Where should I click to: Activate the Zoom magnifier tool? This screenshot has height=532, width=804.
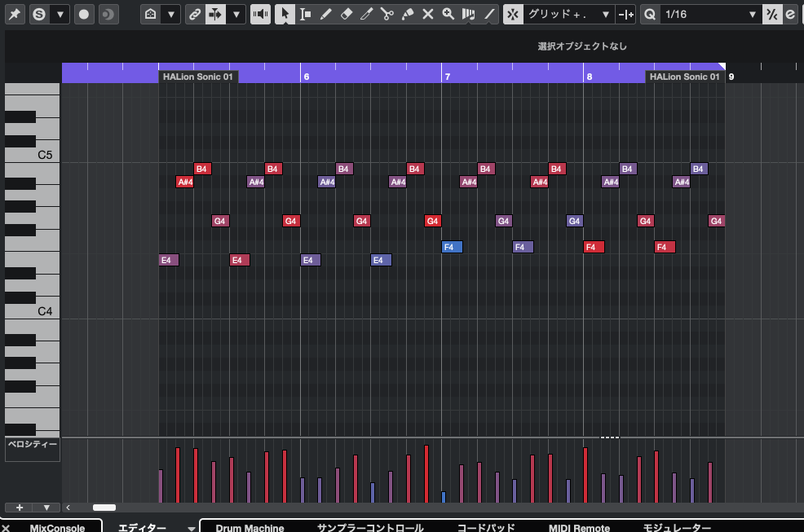[448, 14]
